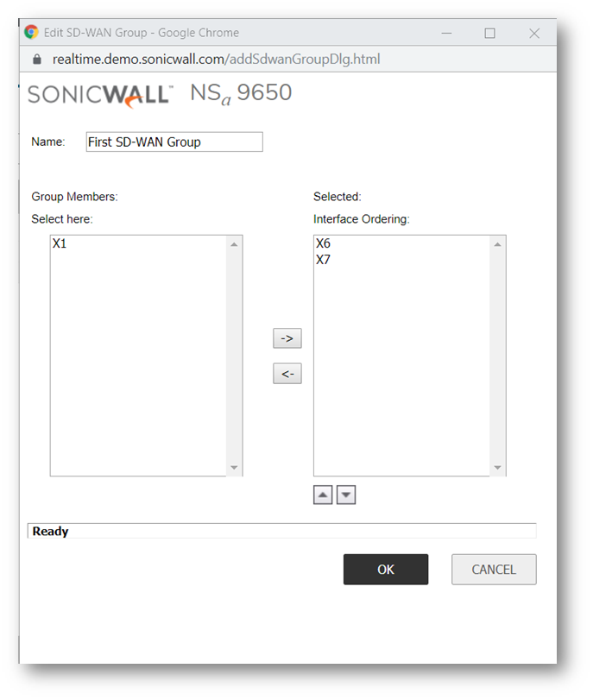The height and width of the screenshot is (700, 593).
Task: Click the Name field containing First SD-WAN Group
Action: coord(174,142)
